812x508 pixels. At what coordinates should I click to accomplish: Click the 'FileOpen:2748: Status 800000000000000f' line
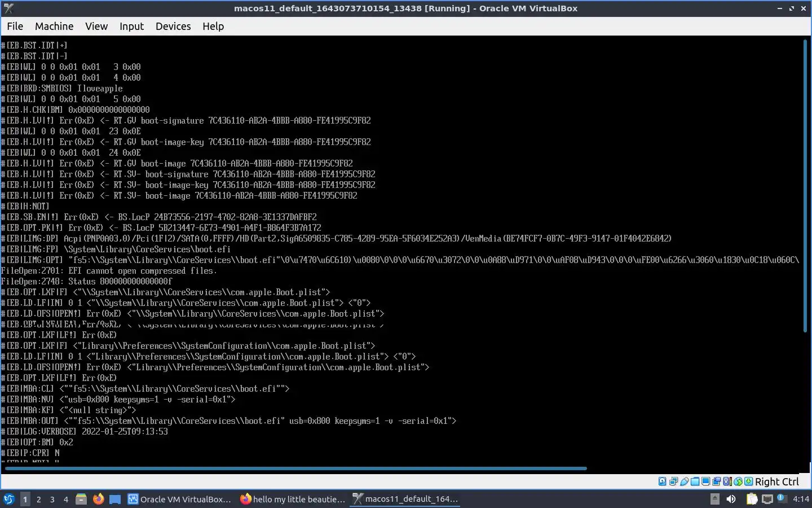pos(87,281)
